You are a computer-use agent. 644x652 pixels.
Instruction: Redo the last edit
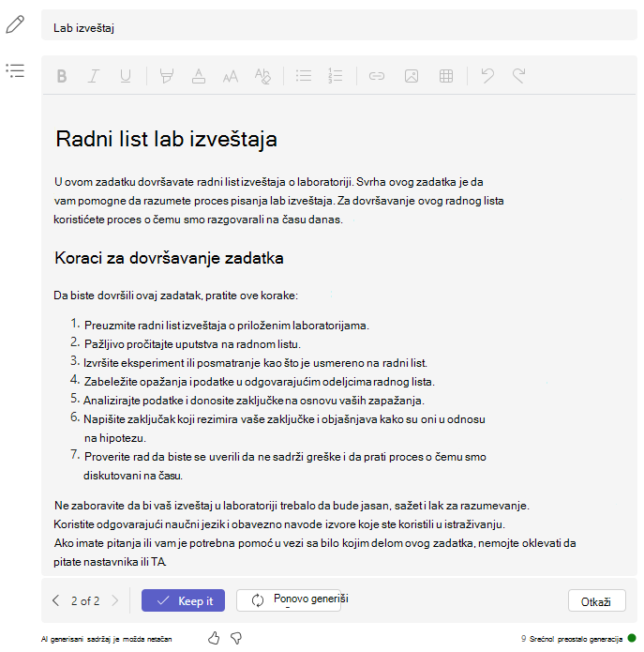point(518,76)
